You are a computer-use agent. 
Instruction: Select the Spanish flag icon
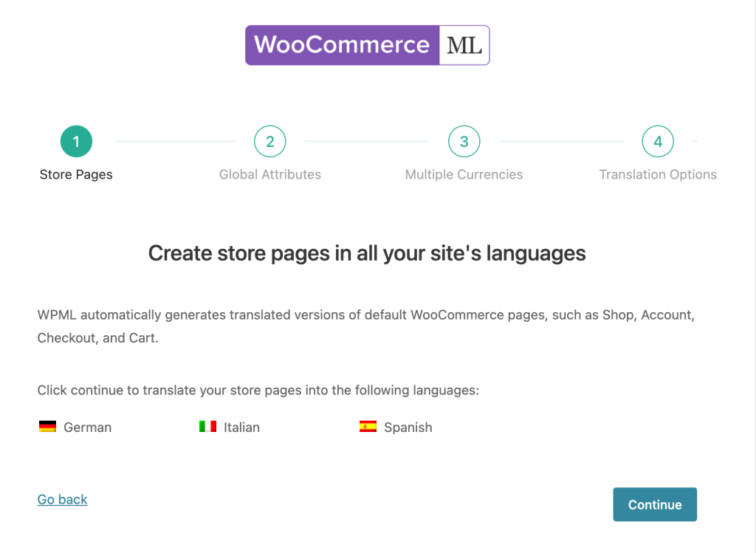click(369, 426)
